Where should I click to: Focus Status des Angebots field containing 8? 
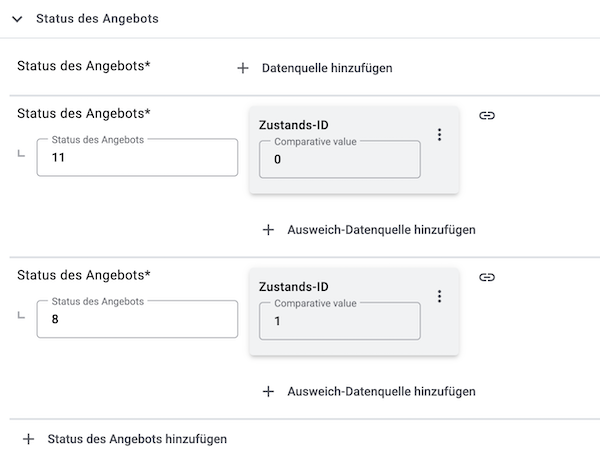137,320
